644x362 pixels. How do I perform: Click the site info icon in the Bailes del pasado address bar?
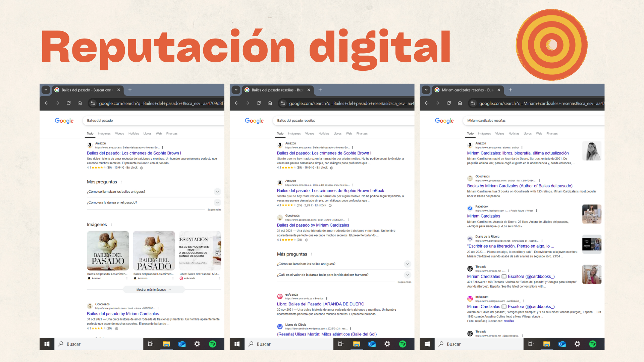(x=93, y=103)
